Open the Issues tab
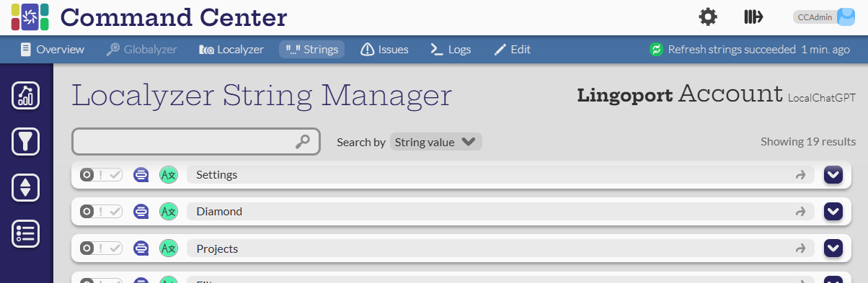Screen dimensions: 868x283 [384, 50]
